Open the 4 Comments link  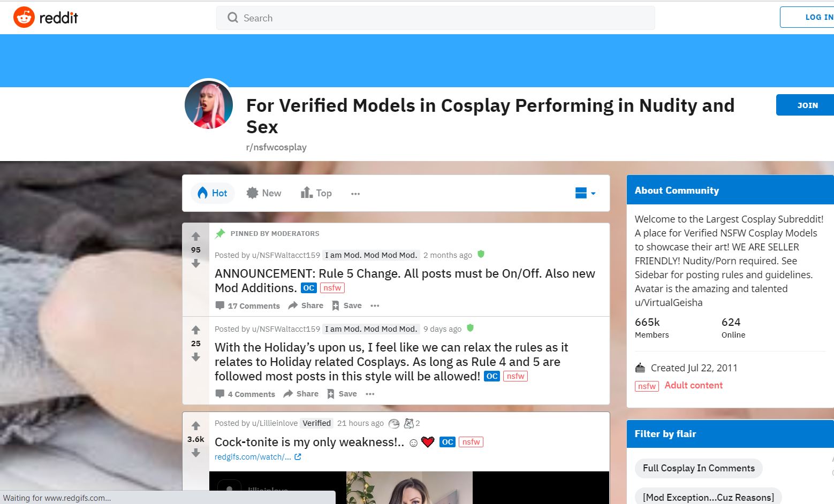pyautogui.click(x=245, y=394)
